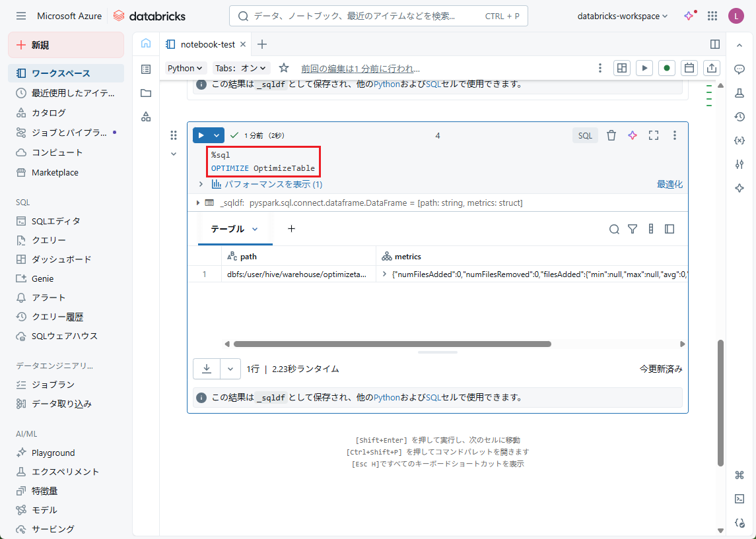Open the app switcher grid icon
The image size is (756, 539).
pyautogui.click(x=712, y=16)
